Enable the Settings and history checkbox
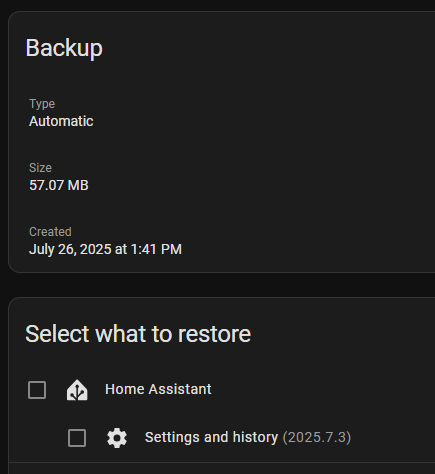Screen dimensions: 435x474 [x=77, y=438]
